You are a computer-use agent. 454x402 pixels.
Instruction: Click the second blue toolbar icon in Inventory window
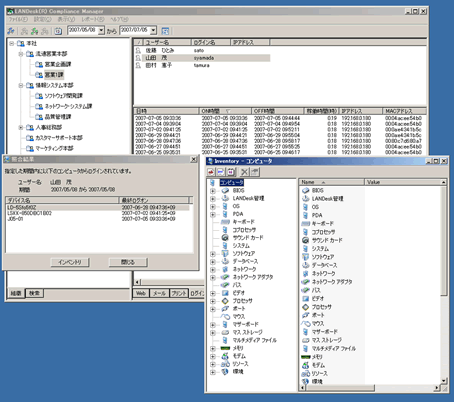click(220, 172)
